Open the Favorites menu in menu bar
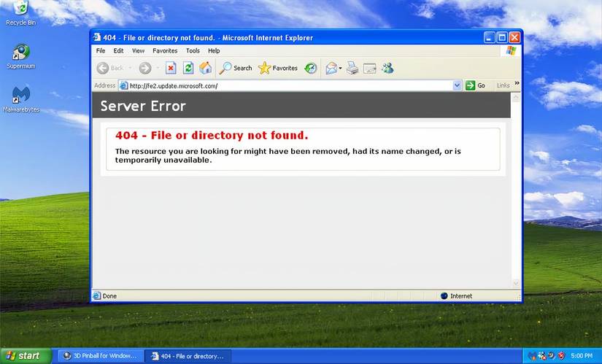Screen dimensions: 602x364 [165, 50]
